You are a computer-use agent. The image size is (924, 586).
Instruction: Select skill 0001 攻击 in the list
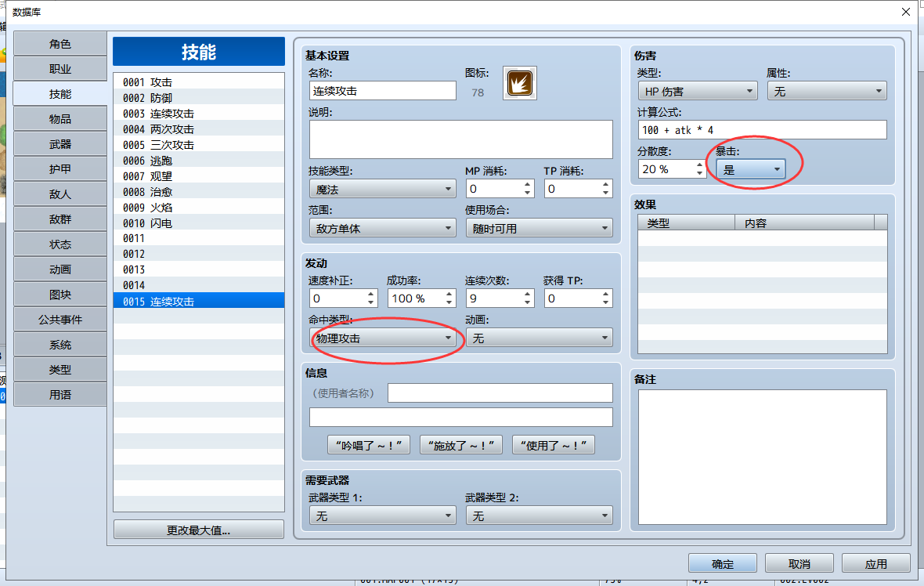click(x=199, y=82)
